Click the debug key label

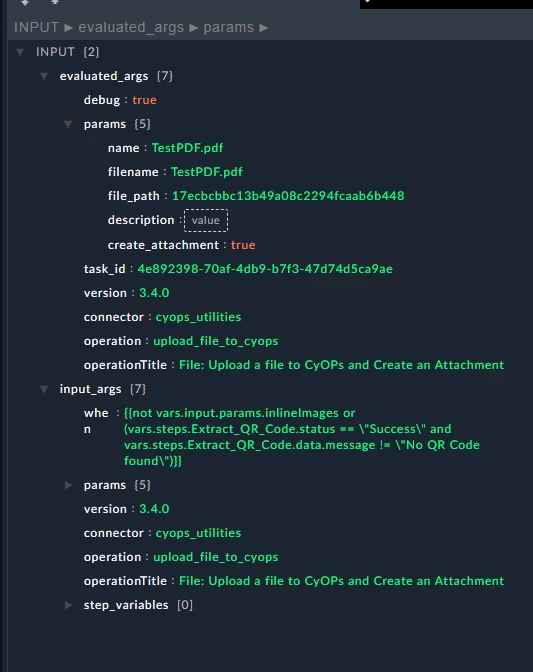[x=102, y=100]
